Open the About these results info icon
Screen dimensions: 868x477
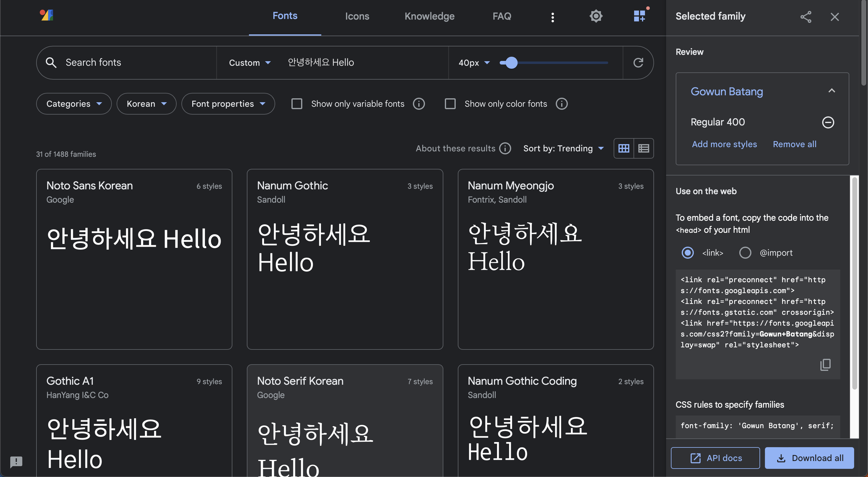(x=505, y=148)
